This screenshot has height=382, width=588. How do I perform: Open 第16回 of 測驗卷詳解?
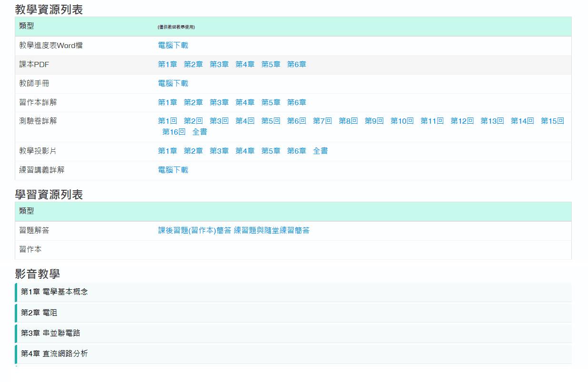pyautogui.click(x=174, y=132)
